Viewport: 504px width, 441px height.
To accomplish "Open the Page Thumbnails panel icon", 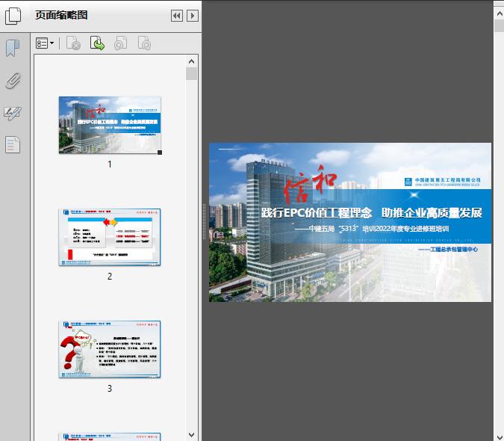I will tap(13, 16).
